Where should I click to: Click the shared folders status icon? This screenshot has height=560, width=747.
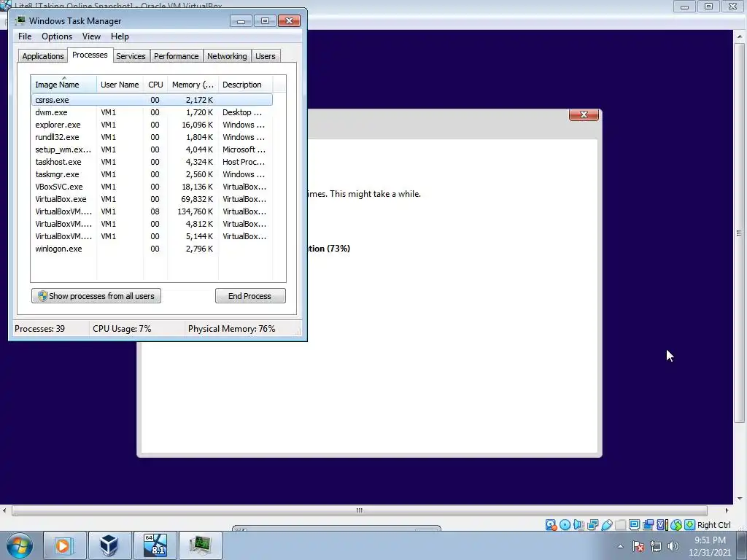(620, 525)
